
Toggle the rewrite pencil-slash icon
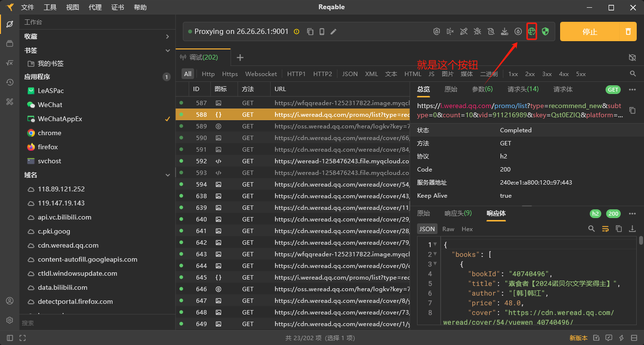pos(464,31)
